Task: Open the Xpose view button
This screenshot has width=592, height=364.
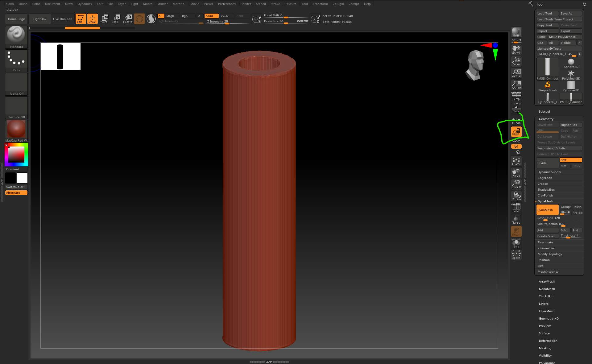Action: pos(516,254)
